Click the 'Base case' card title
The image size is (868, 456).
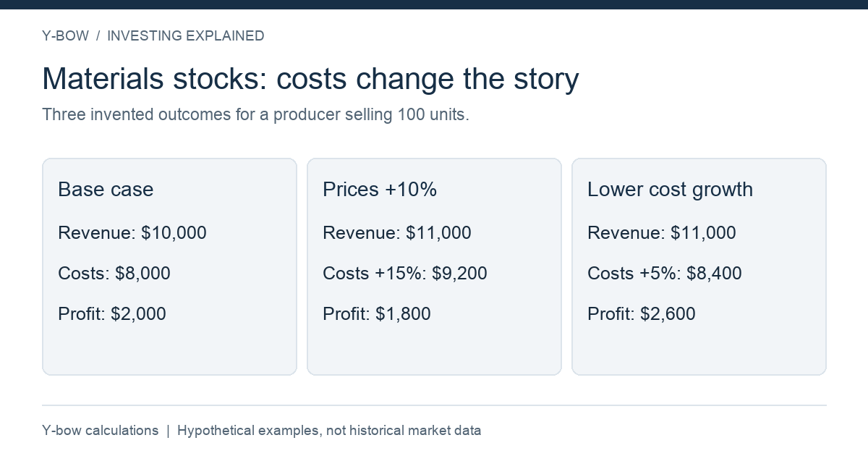(x=106, y=190)
